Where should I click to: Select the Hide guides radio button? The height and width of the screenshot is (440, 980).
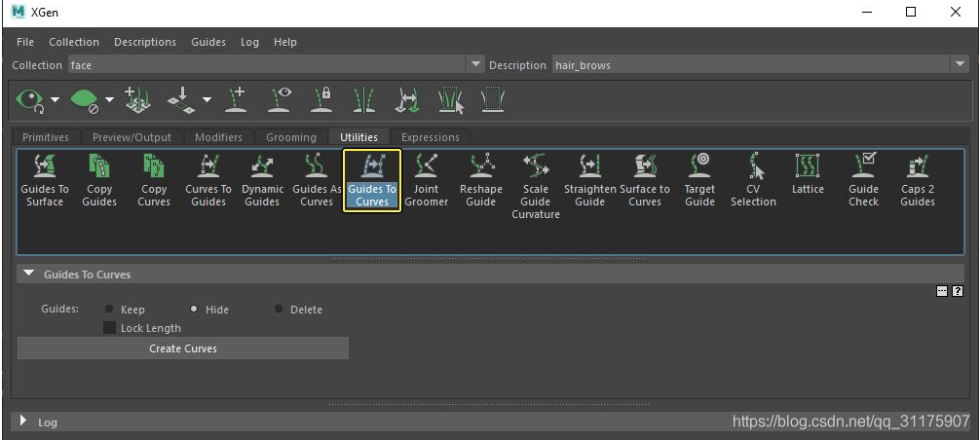194,309
